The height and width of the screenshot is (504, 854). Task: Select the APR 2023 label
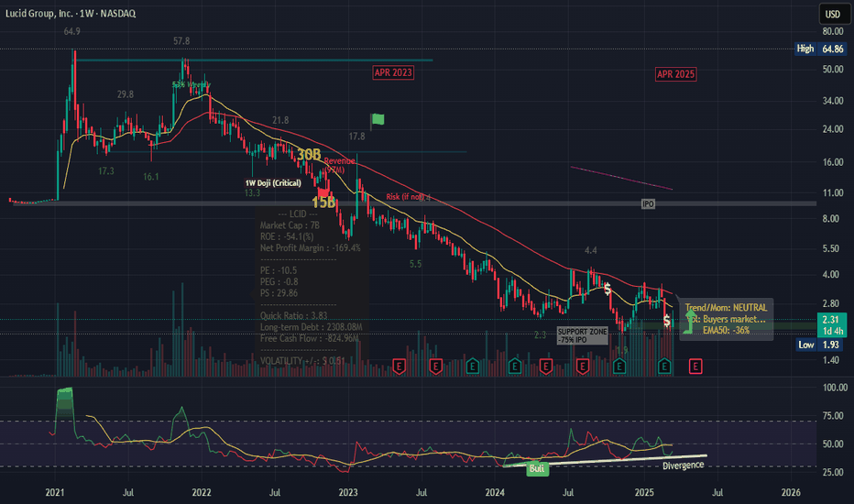pos(393,72)
